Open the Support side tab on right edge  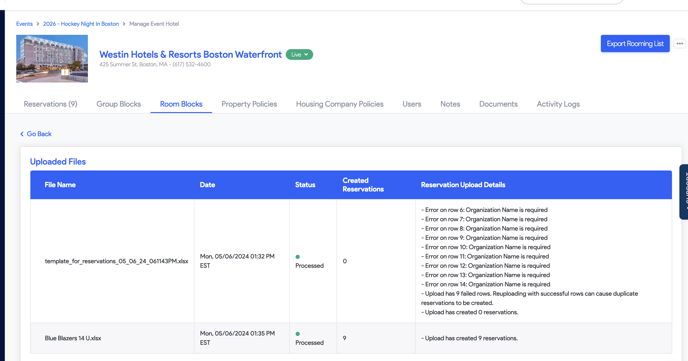point(684,192)
